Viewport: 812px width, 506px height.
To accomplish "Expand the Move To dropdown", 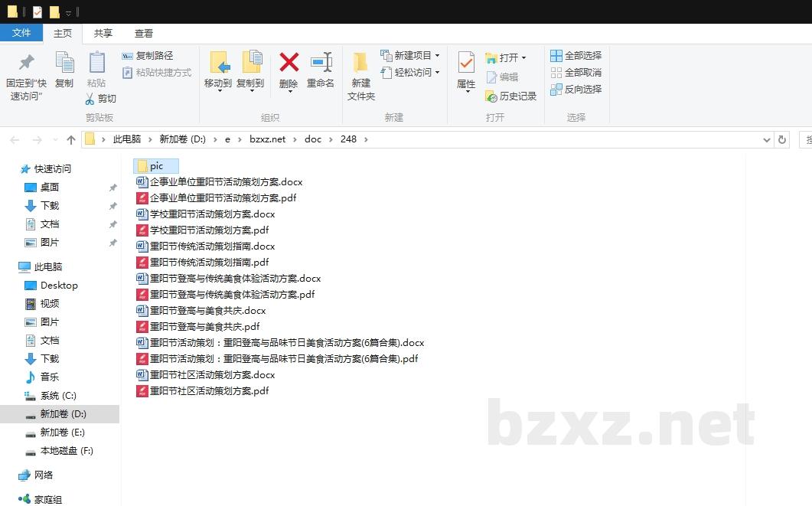I will (218, 90).
